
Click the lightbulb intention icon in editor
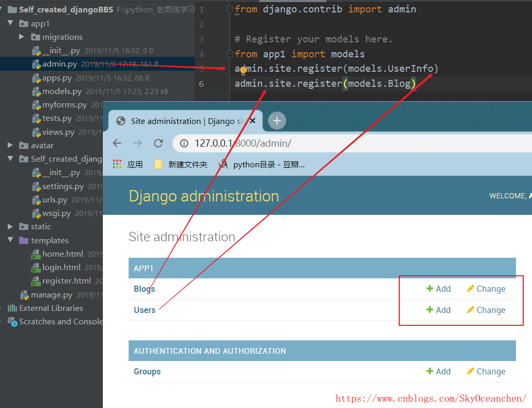pyautogui.click(x=243, y=71)
